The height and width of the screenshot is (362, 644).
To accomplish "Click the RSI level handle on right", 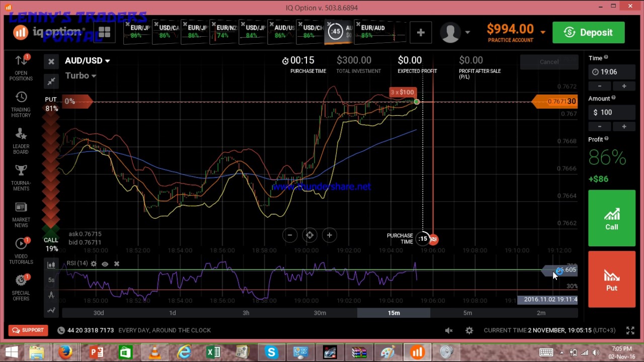I will click(x=560, y=270).
